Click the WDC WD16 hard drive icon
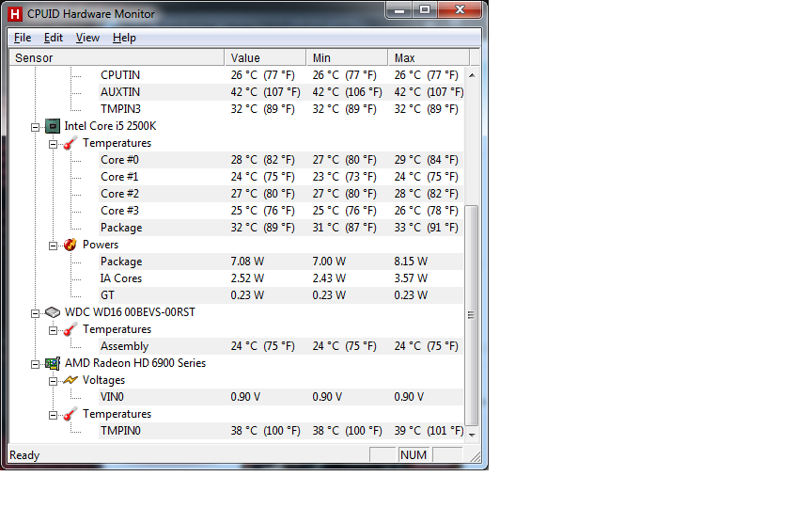 point(53,312)
